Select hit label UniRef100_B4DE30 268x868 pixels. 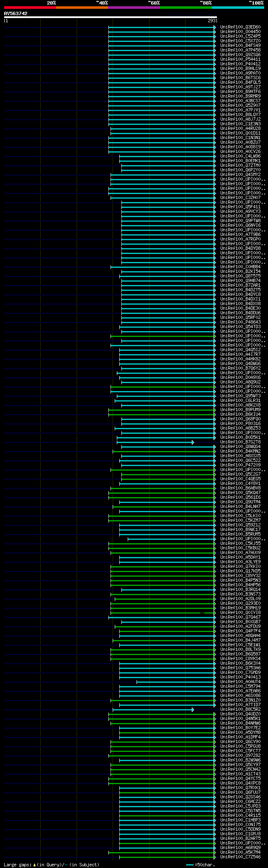click(x=240, y=308)
